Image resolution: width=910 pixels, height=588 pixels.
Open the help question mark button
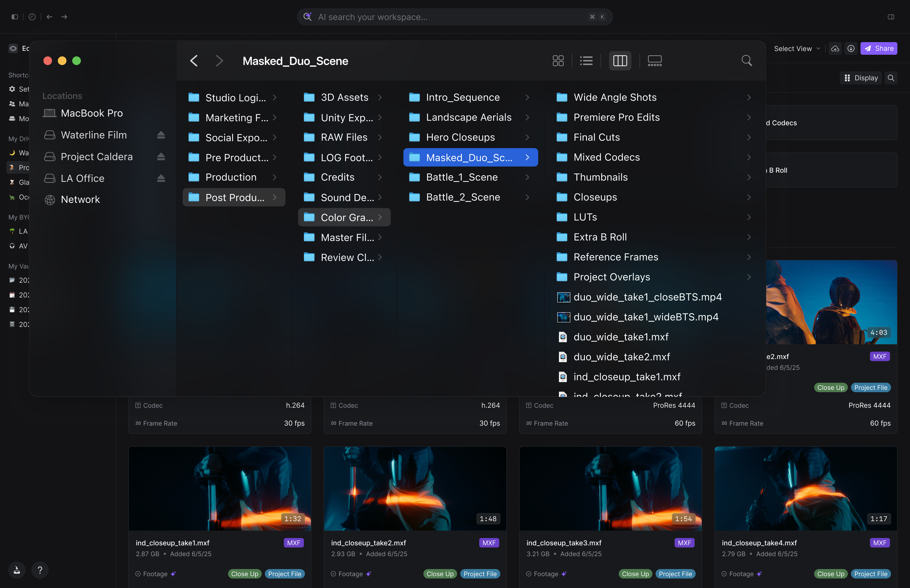[x=40, y=570]
